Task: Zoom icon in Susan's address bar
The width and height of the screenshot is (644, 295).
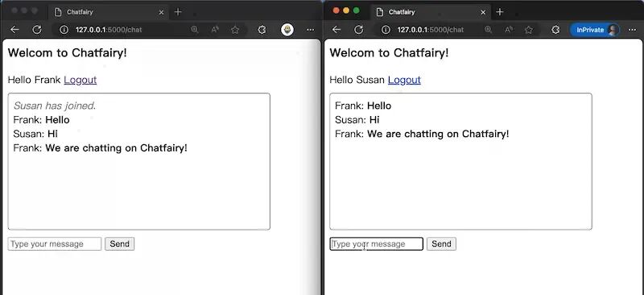Action: 488,30
